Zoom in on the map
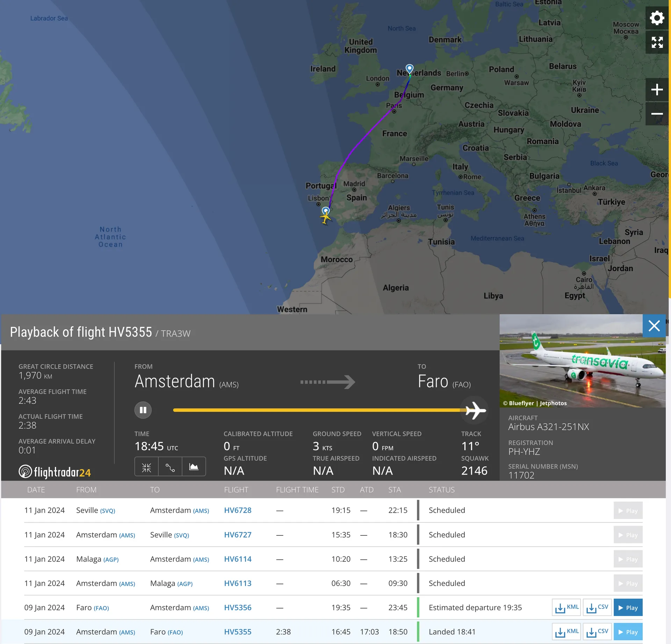The image size is (671, 644). click(x=657, y=89)
